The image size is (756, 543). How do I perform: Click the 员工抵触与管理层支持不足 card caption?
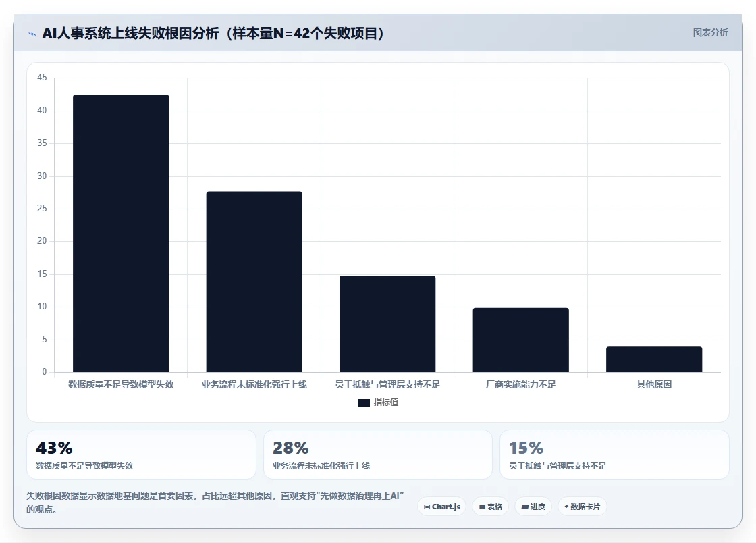558,466
